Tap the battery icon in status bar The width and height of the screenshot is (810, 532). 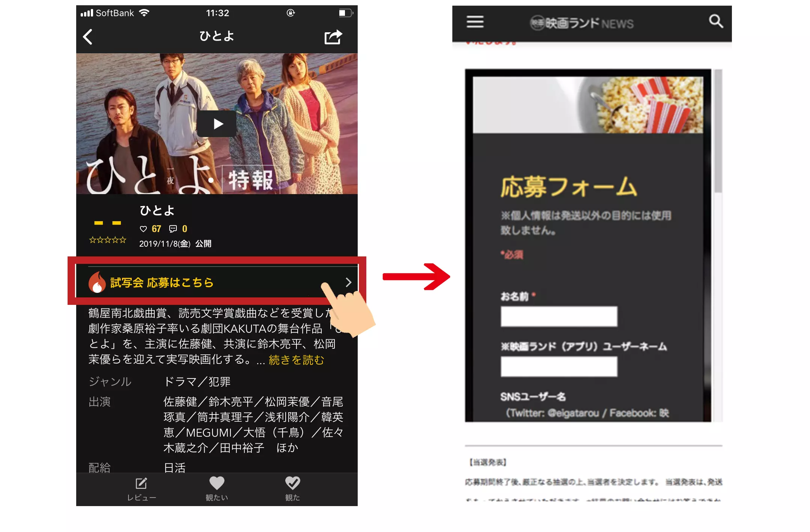tap(346, 13)
